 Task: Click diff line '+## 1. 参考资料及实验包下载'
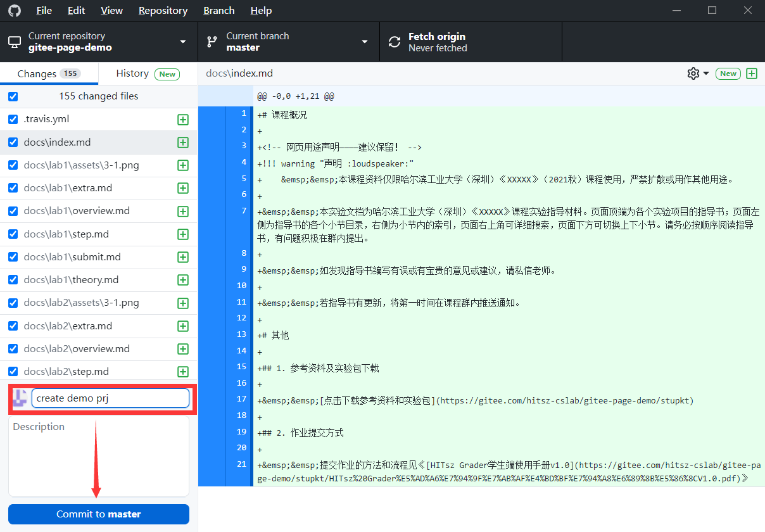(x=319, y=368)
